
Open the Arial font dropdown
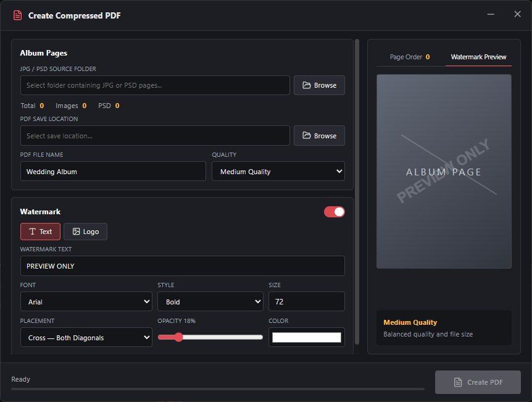pos(86,301)
